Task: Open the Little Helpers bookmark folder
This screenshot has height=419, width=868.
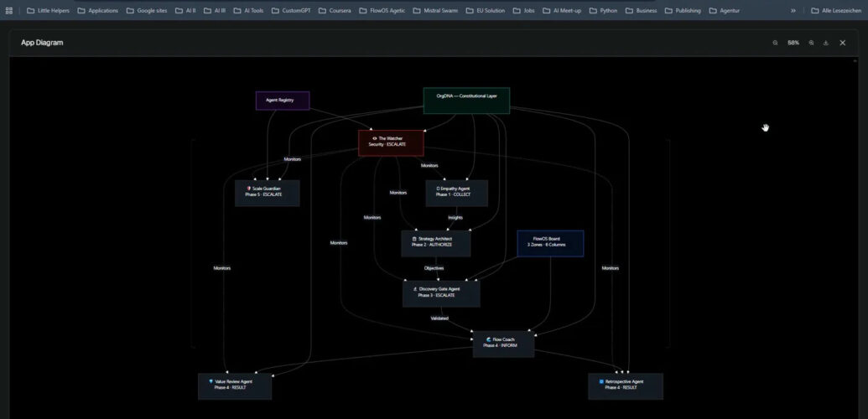Action: [x=51, y=11]
